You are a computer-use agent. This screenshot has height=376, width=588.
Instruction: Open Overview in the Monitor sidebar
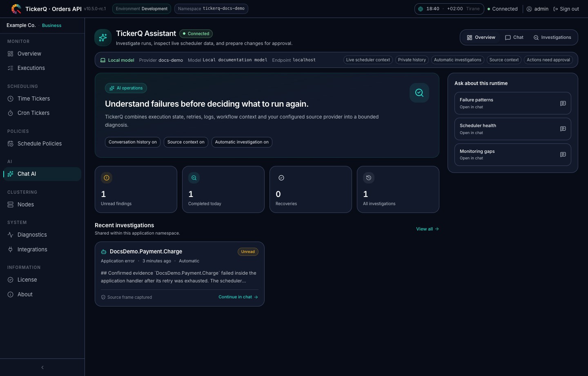pos(42,54)
